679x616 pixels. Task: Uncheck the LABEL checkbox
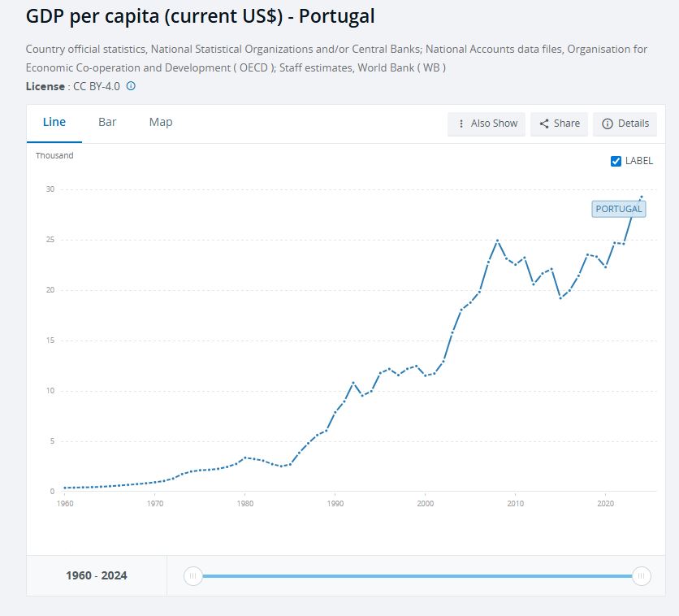616,161
